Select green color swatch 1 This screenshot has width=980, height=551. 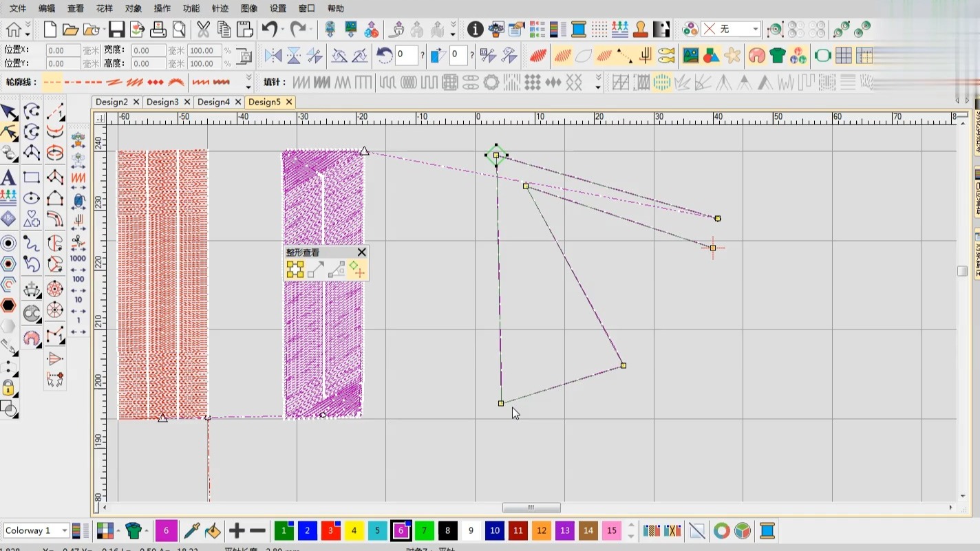pyautogui.click(x=284, y=530)
